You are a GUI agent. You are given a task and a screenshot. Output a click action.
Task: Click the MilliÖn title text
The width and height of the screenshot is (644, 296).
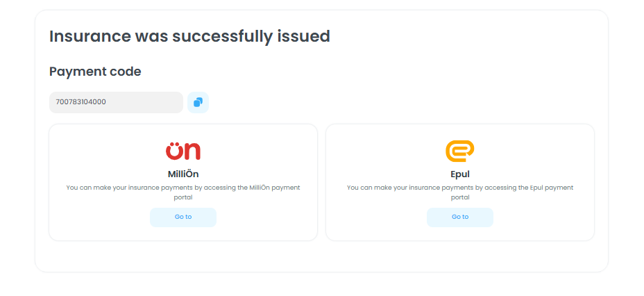183,174
